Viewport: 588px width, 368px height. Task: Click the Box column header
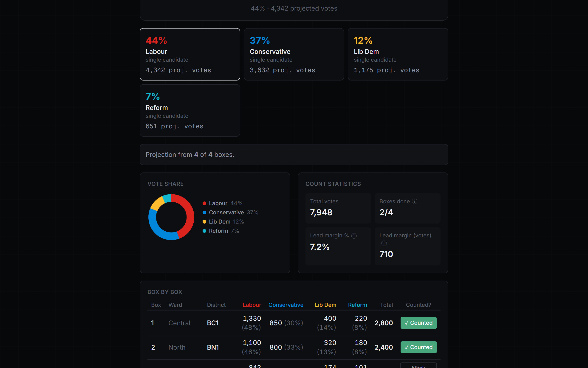pyautogui.click(x=156, y=305)
